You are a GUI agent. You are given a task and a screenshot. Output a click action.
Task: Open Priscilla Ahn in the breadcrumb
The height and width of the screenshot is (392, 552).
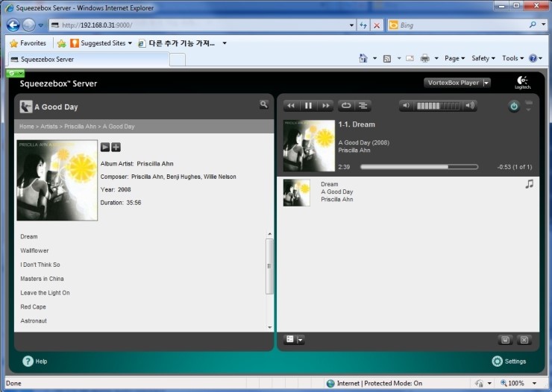80,127
